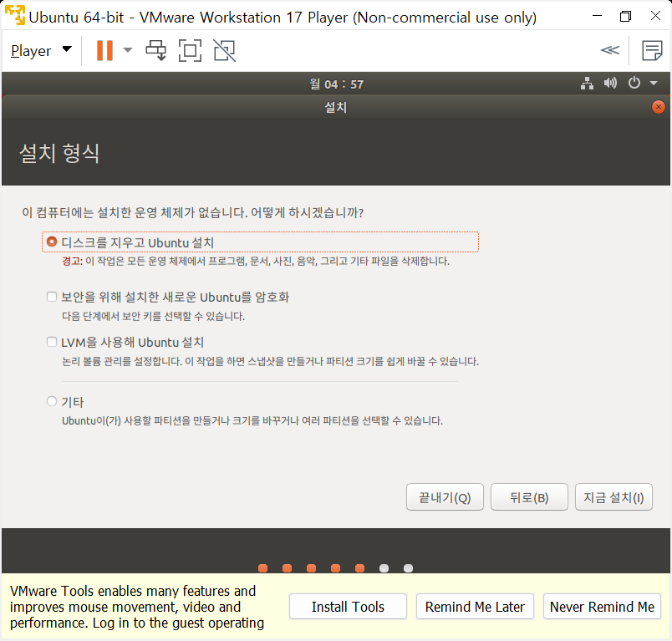The width and height of the screenshot is (672, 641).
Task: Open the message log icon
Action: pyautogui.click(x=652, y=50)
